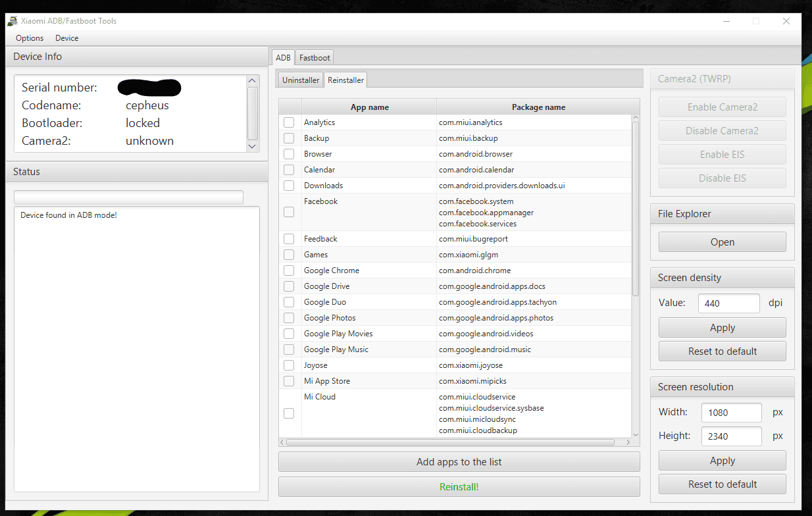This screenshot has width=812, height=516.
Task: Click the Bootloader locked value
Action: (x=143, y=123)
